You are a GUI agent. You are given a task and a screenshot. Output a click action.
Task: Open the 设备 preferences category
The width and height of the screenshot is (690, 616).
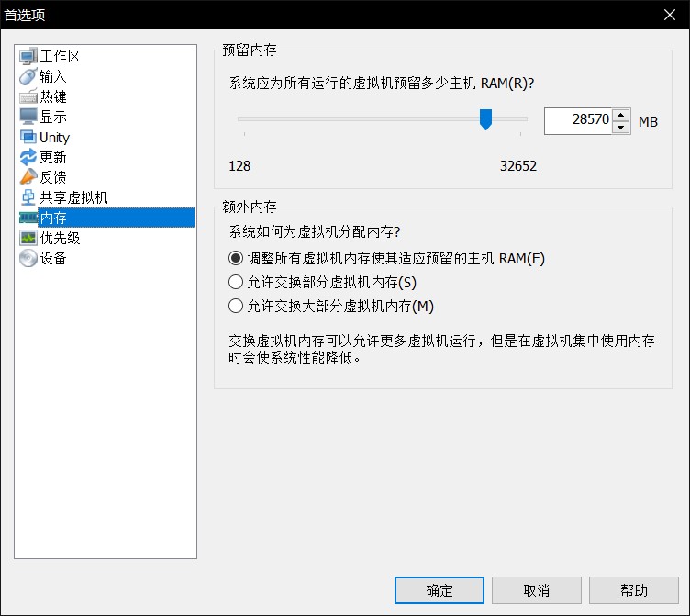(53, 258)
